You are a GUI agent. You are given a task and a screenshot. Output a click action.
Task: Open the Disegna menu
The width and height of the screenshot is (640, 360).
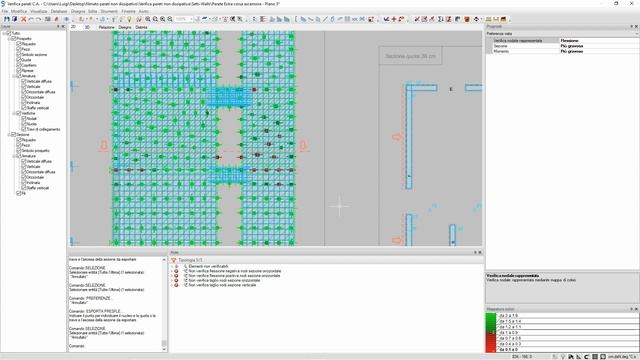[x=78, y=11]
